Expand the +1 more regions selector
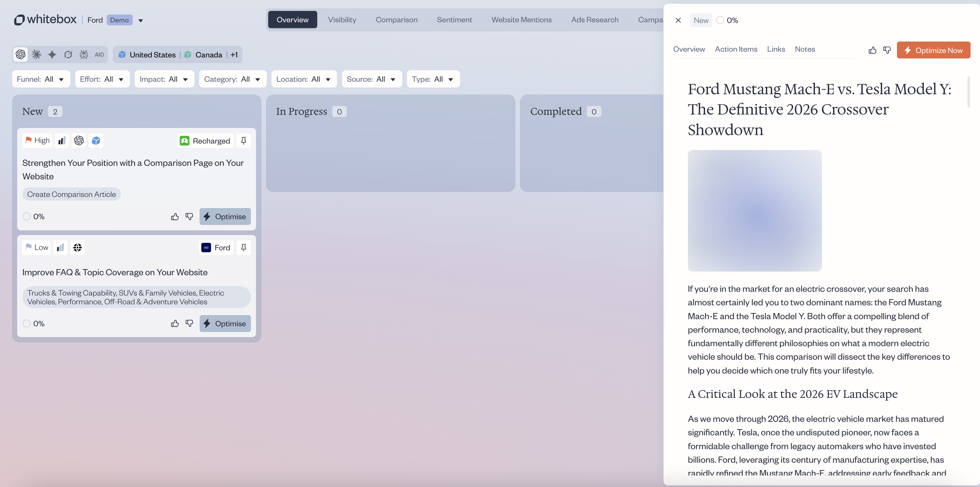The image size is (980, 487). tap(234, 54)
